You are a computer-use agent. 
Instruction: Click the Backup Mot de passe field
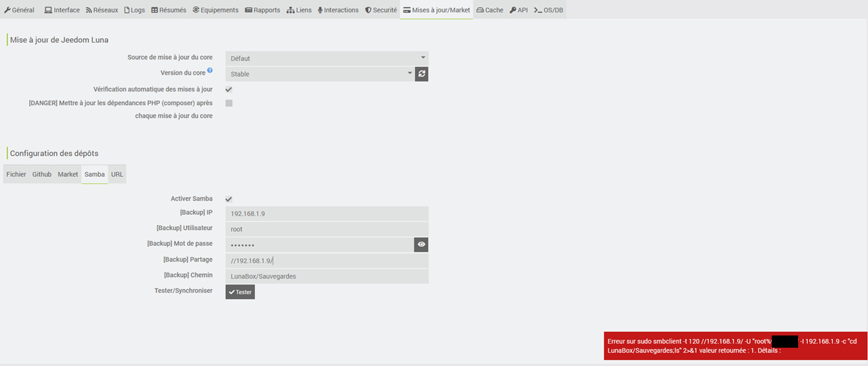320,245
